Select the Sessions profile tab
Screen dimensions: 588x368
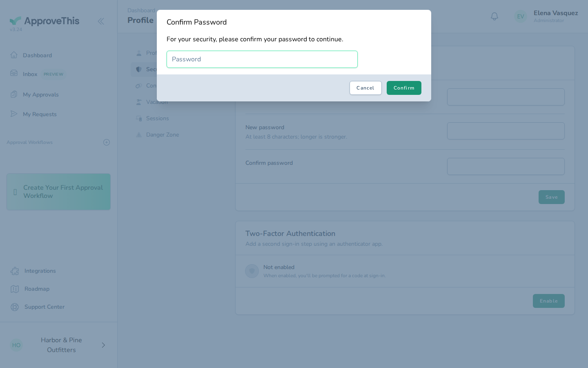(158, 118)
